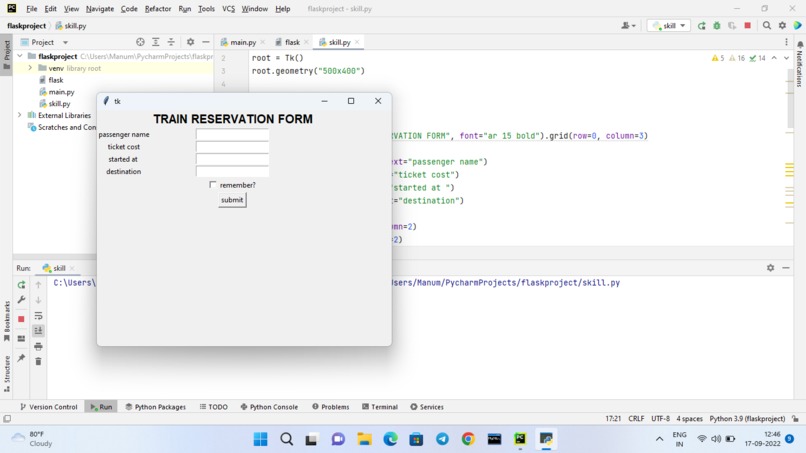Screen dimensions: 806x453
Task: Open the TODO tool window
Action: click(213, 407)
